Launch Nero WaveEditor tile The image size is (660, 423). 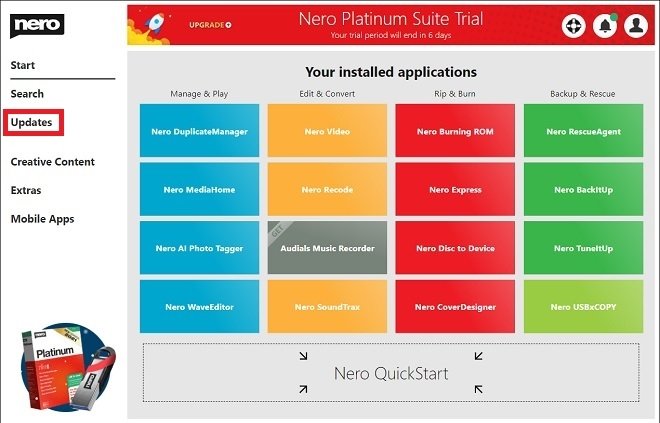tap(200, 306)
